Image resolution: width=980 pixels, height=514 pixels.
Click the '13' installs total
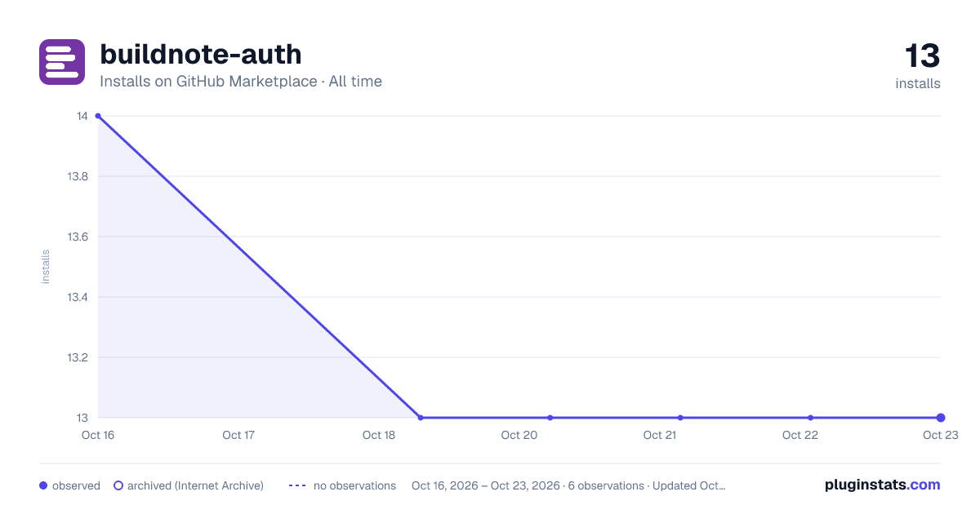[x=923, y=56]
